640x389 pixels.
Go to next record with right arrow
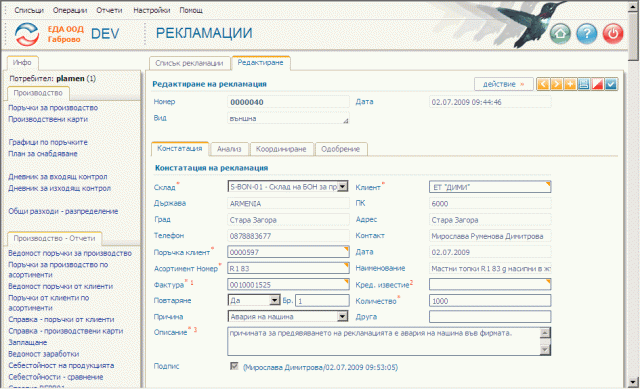556,84
